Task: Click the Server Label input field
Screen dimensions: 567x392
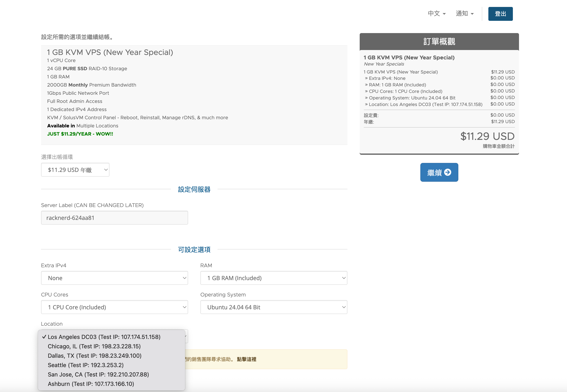Action: [x=114, y=218]
